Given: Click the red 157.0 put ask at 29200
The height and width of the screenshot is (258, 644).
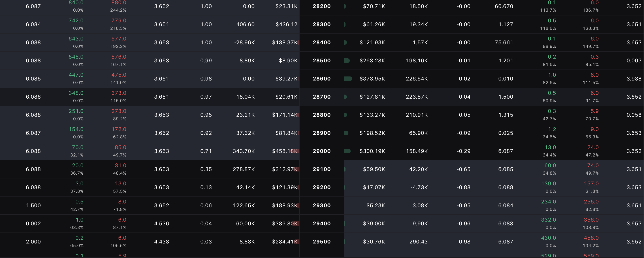Looking at the screenshot, I should 591,184.
